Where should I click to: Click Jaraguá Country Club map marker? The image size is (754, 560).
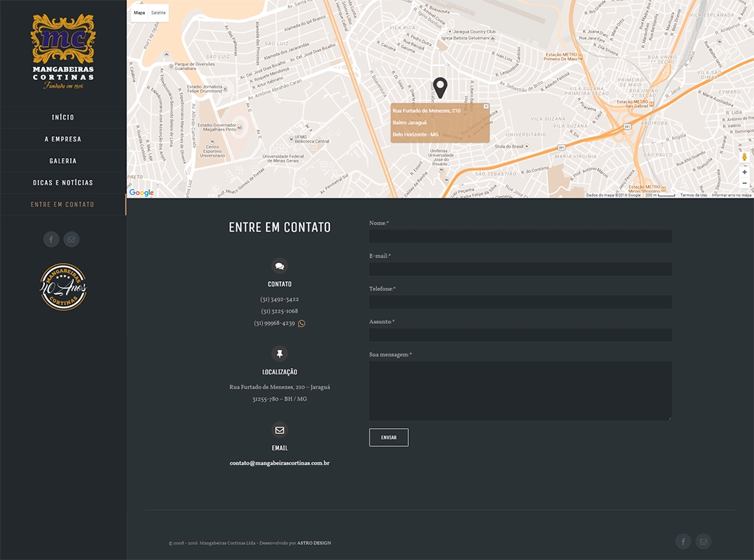click(449, 32)
